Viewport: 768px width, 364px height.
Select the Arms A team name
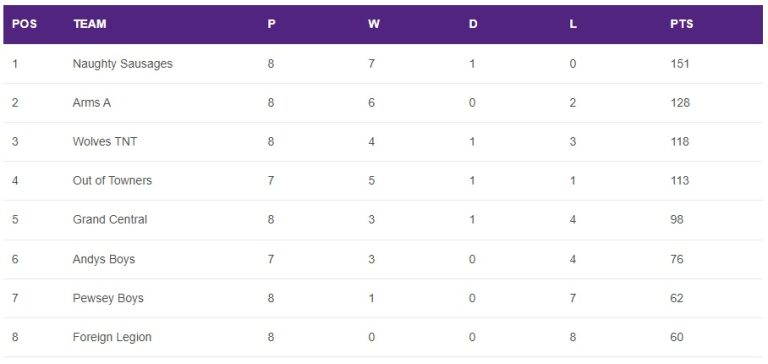pos(92,103)
